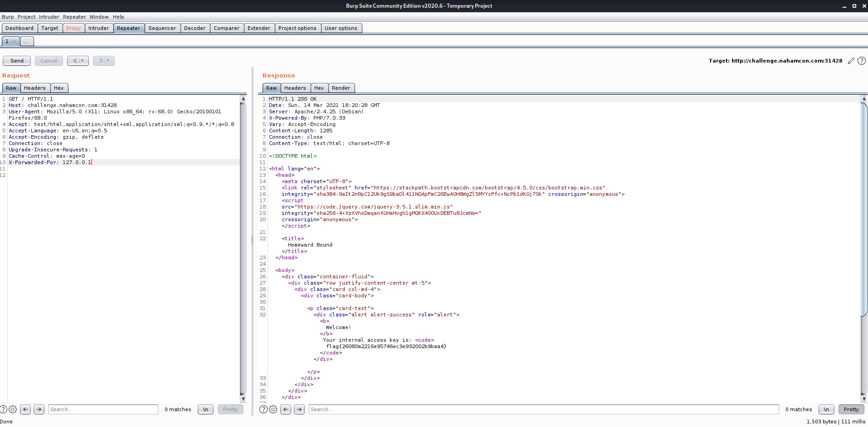Toggle Pretty formatting for response
868x427 pixels.
point(851,409)
